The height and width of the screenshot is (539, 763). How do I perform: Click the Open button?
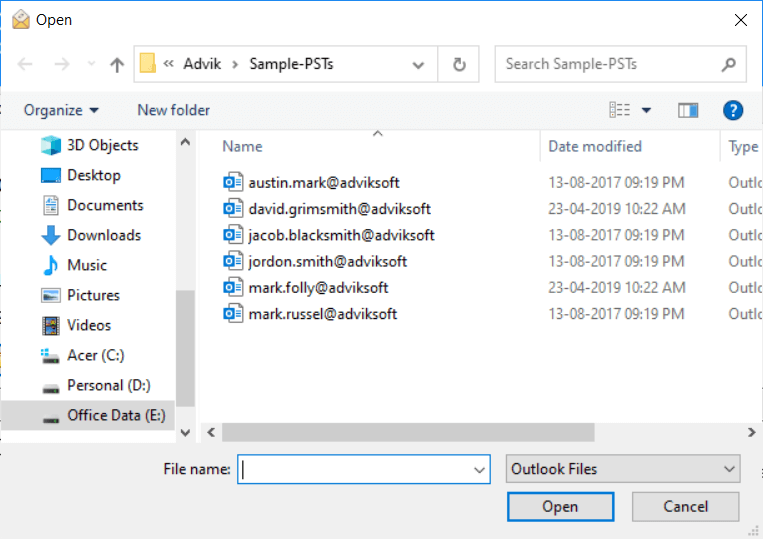[560, 506]
